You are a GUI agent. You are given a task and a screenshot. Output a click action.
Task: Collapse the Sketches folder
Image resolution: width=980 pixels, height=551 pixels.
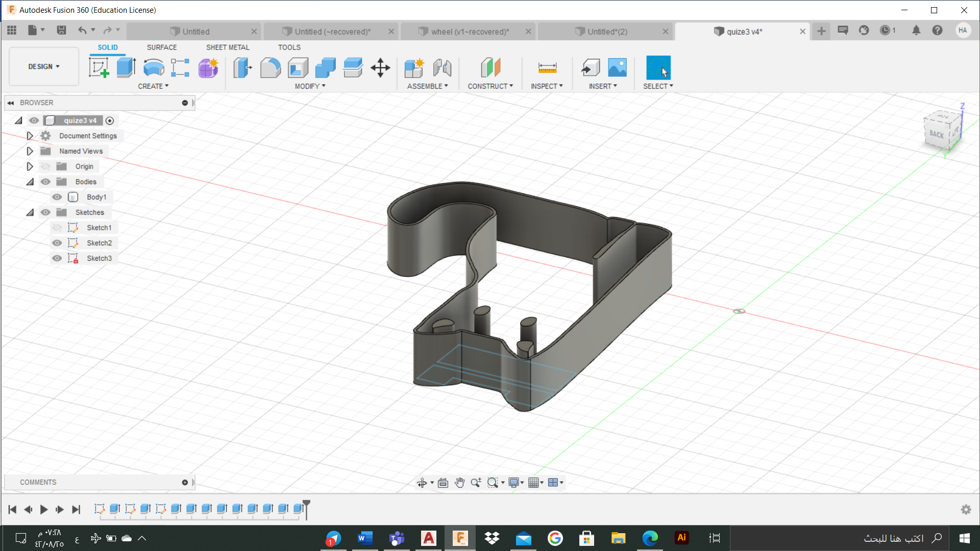pos(30,212)
